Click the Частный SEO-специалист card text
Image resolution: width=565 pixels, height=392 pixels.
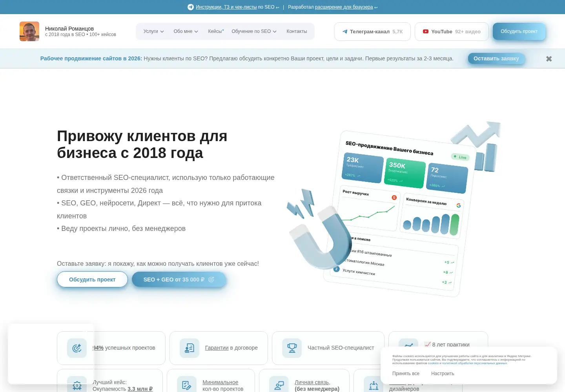pos(341,348)
